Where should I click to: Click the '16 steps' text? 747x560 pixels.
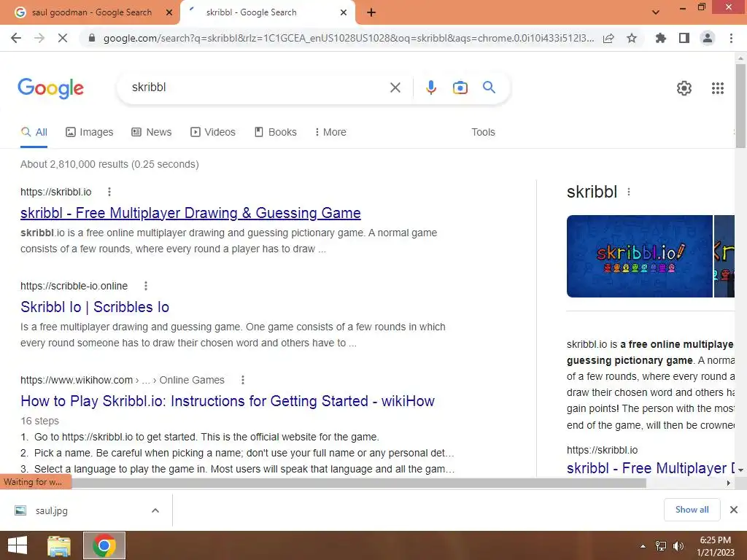[39, 421]
